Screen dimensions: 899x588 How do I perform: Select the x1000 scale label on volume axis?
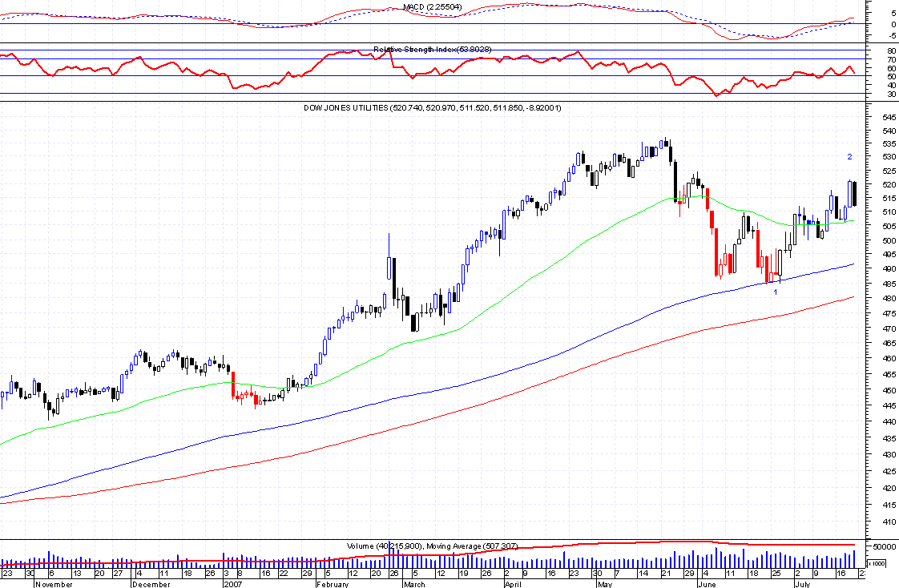(877, 563)
